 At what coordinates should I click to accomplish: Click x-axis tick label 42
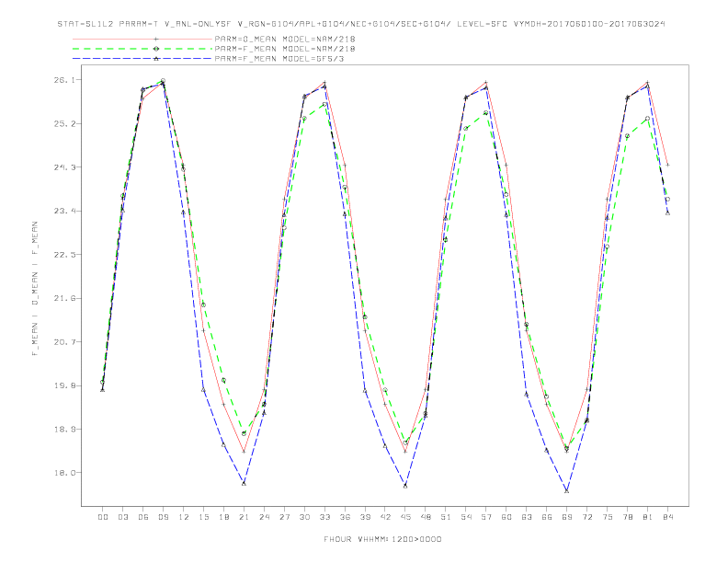point(385,517)
